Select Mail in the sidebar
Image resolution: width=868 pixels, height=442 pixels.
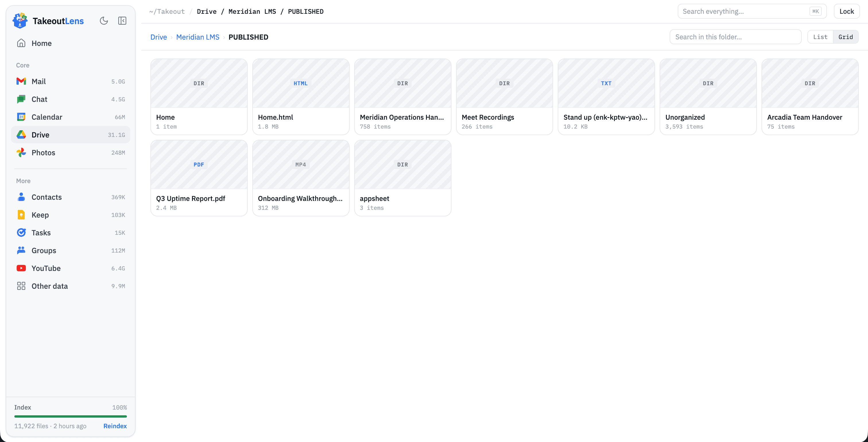click(70, 81)
